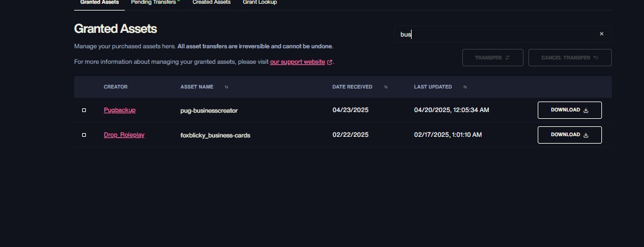Click the Granted Assets page heading
This screenshot has height=247, width=644.
coord(116,29)
